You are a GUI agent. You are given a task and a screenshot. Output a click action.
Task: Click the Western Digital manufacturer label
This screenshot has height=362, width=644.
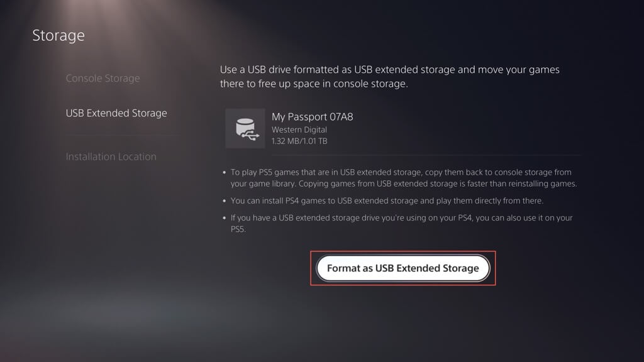pos(299,129)
